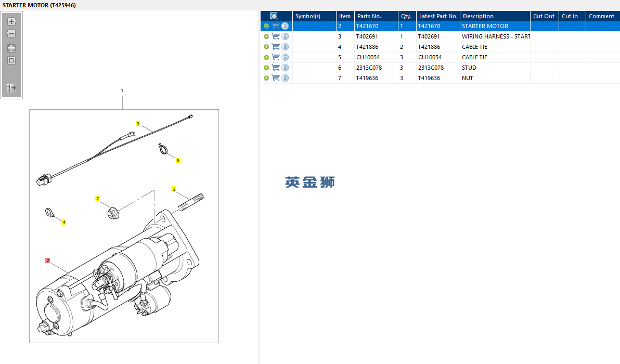Select part number T402691 cell
Image resolution: width=620 pixels, height=364 pixels.
click(x=376, y=36)
